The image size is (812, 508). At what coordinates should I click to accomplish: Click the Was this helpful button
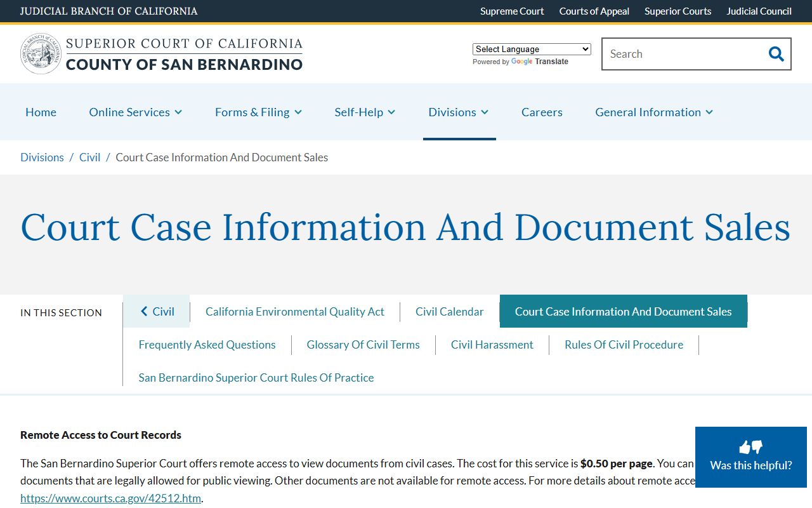(x=751, y=457)
